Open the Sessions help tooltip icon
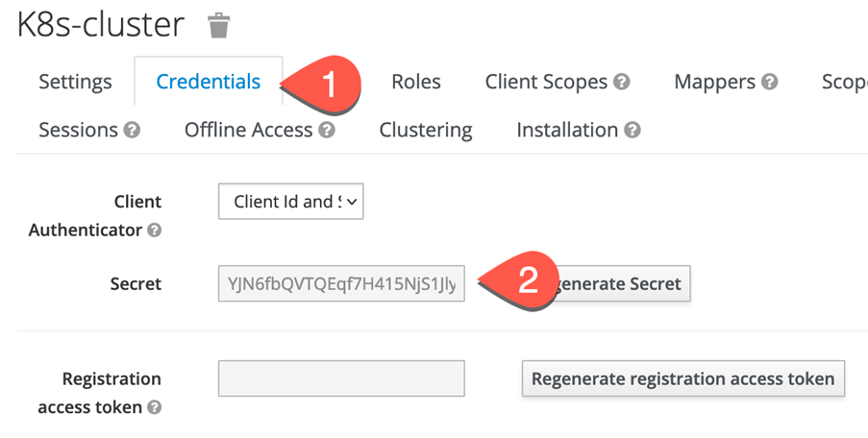This screenshot has height=438, width=868. tap(132, 130)
